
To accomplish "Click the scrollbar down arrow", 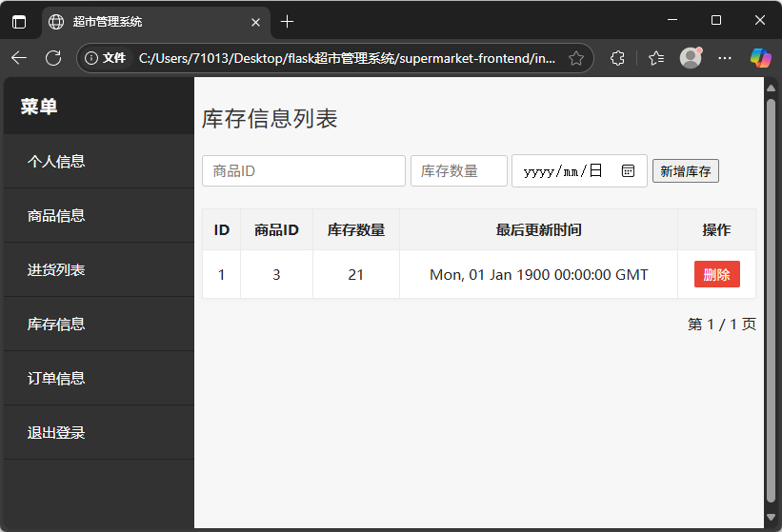I will (771, 518).
